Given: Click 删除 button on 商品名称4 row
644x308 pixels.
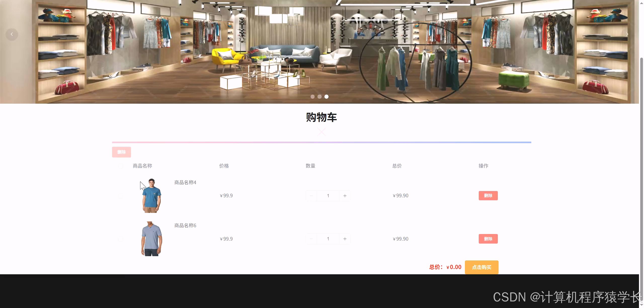Looking at the screenshot, I should [x=488, y=196].
